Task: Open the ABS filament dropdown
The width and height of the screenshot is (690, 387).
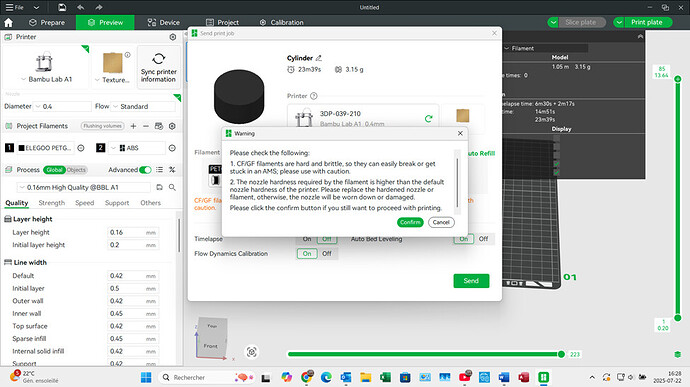Action: click(x=137, y=148)
